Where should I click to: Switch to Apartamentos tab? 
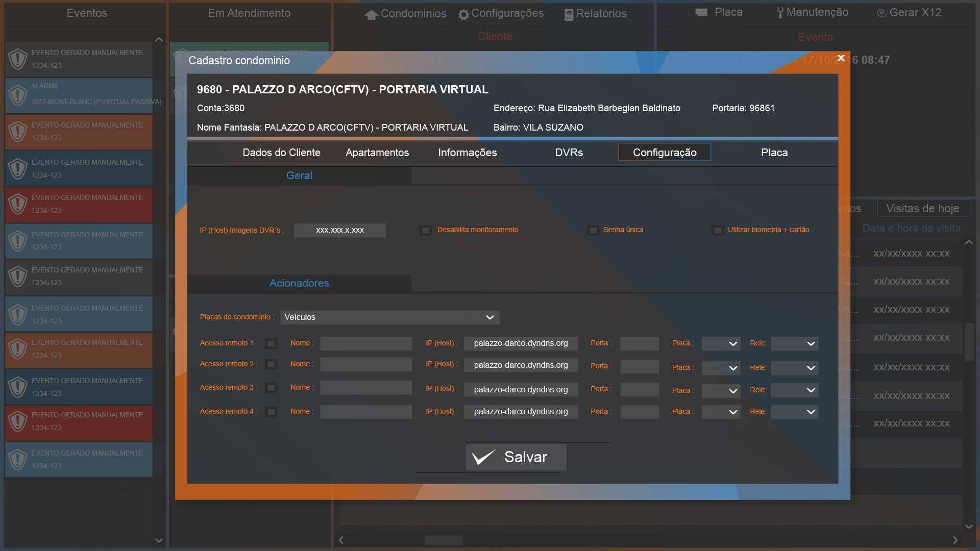(377, 153)
